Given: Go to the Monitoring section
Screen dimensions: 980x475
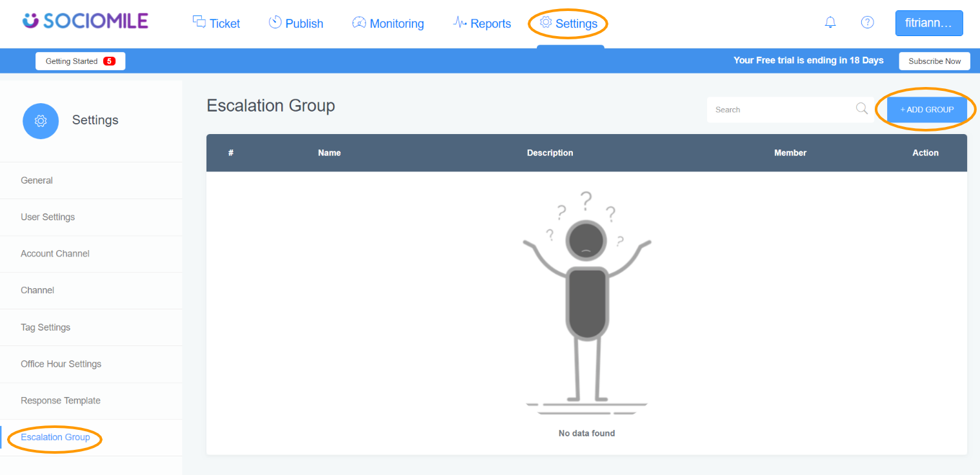Looking at the screenshot, I should 388,23.
